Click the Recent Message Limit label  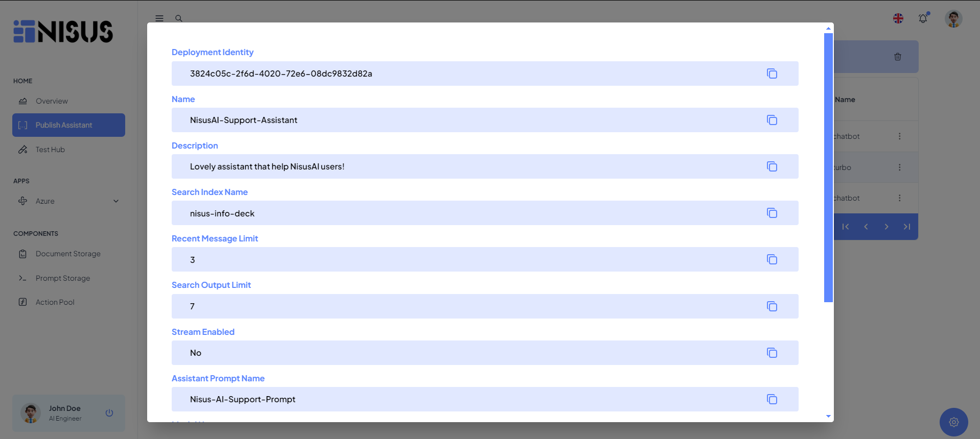coord(215,238)
